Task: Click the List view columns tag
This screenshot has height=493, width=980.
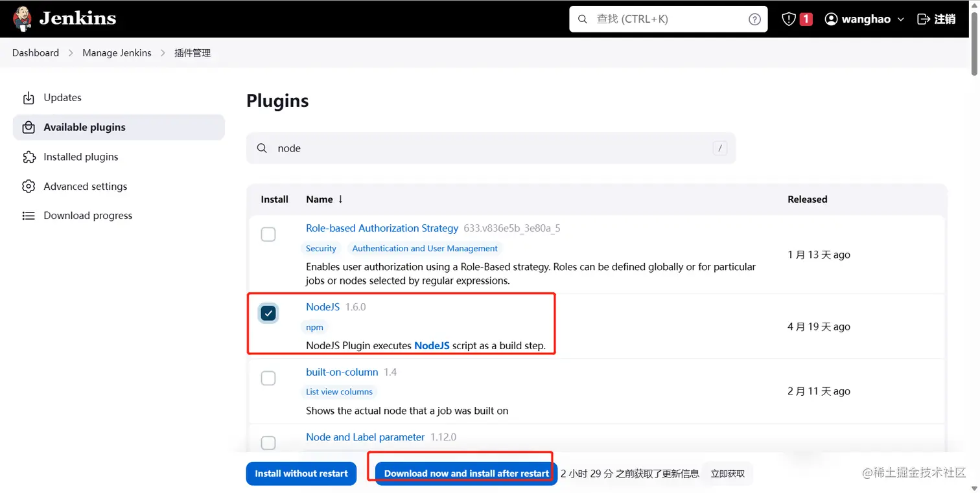Action: (x=339, y=391)
